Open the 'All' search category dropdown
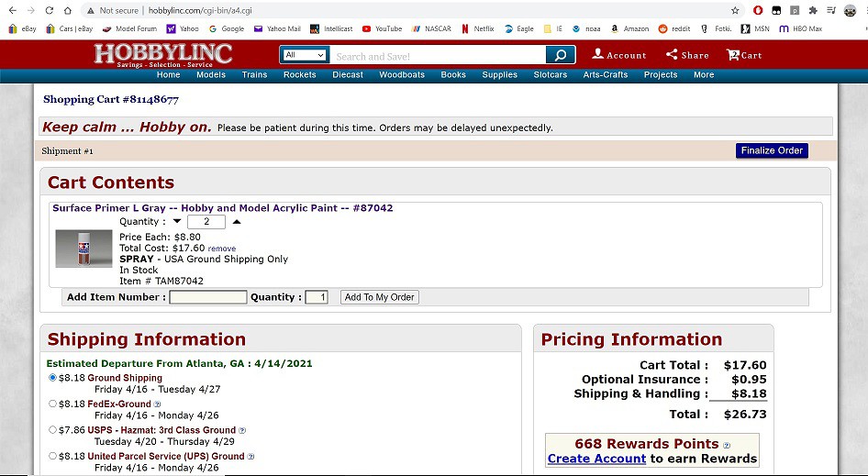Screen dimensions: 868x476 pyautogui.click(x=305, y=55)
